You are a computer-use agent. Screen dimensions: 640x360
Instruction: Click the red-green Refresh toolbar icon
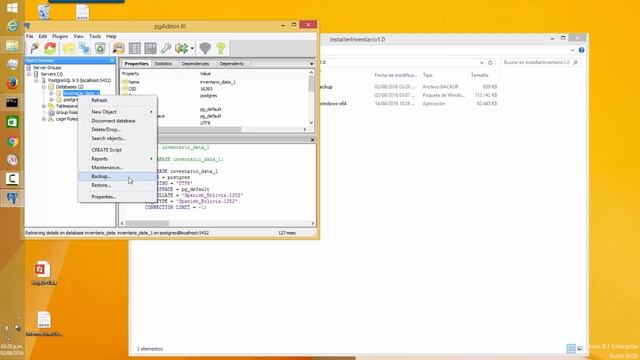click(50, 48)
